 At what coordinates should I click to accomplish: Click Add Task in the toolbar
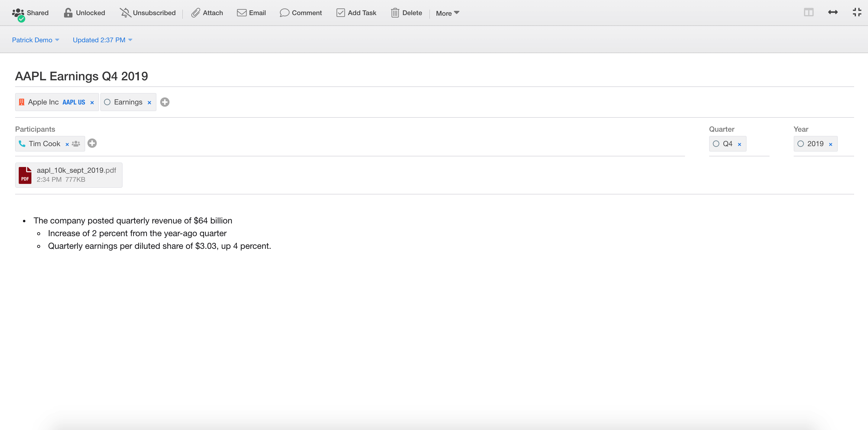coord(356,13)
